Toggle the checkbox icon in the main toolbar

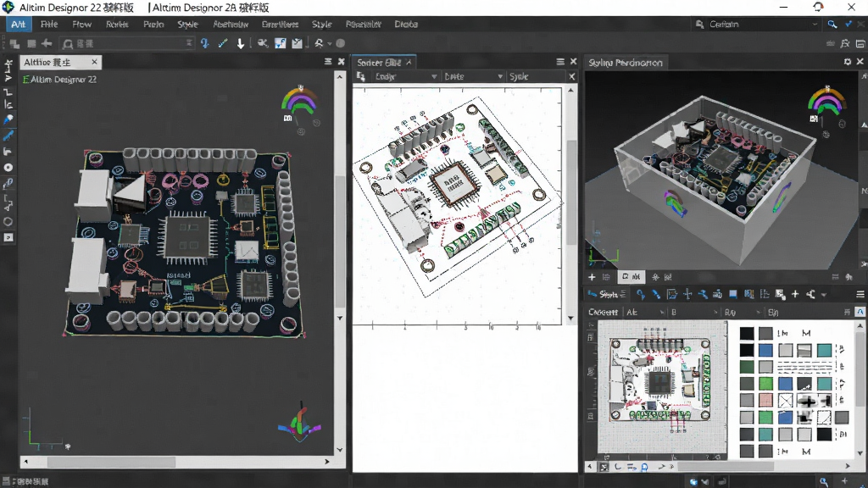pyautogui.click(x=298, y=43)
